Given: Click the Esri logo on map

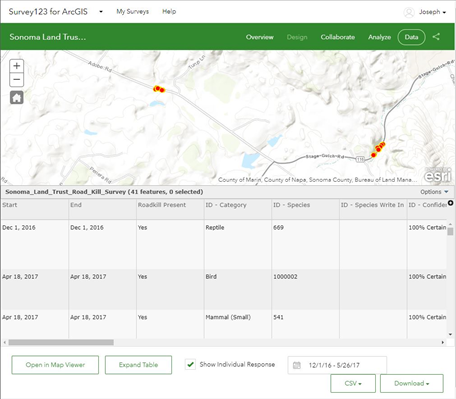Looking at the screenshot, I should [x=437, y=175].
